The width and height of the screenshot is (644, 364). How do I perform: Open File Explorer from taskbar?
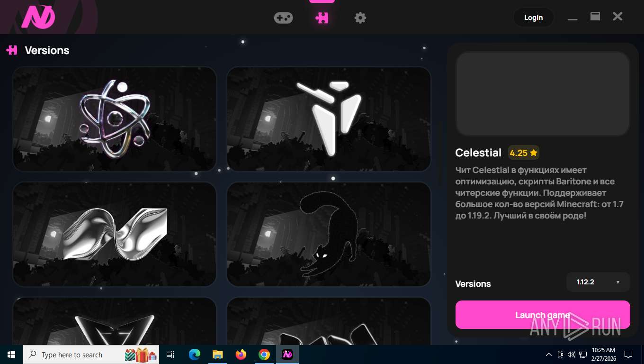click(217, 355)
